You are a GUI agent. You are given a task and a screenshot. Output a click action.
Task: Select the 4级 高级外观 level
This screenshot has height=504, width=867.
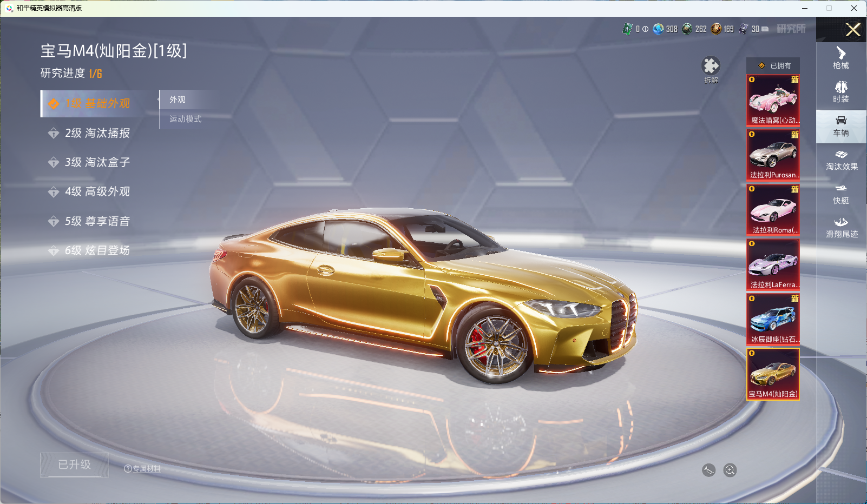click(x=97, y=191)
